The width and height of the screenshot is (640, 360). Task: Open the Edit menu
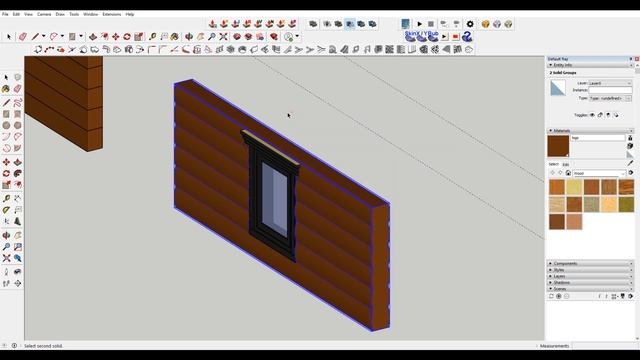[x=16, y=14]
